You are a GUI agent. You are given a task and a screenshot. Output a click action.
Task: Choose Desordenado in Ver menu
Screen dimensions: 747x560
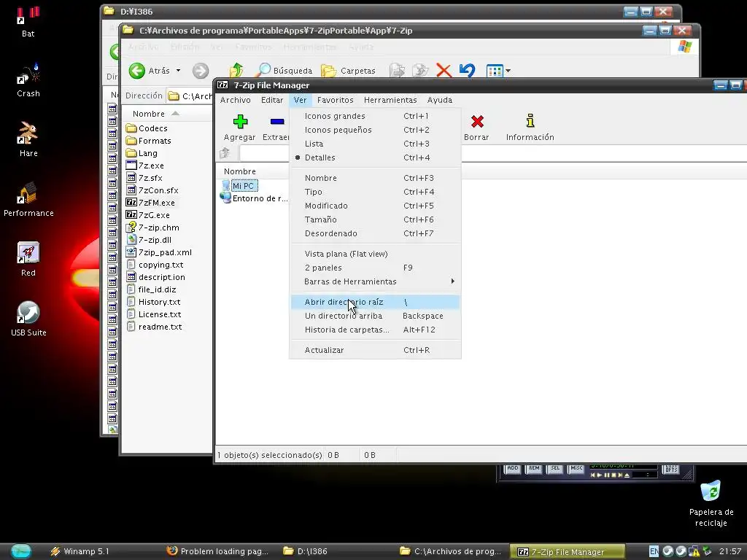click(376, 233)
